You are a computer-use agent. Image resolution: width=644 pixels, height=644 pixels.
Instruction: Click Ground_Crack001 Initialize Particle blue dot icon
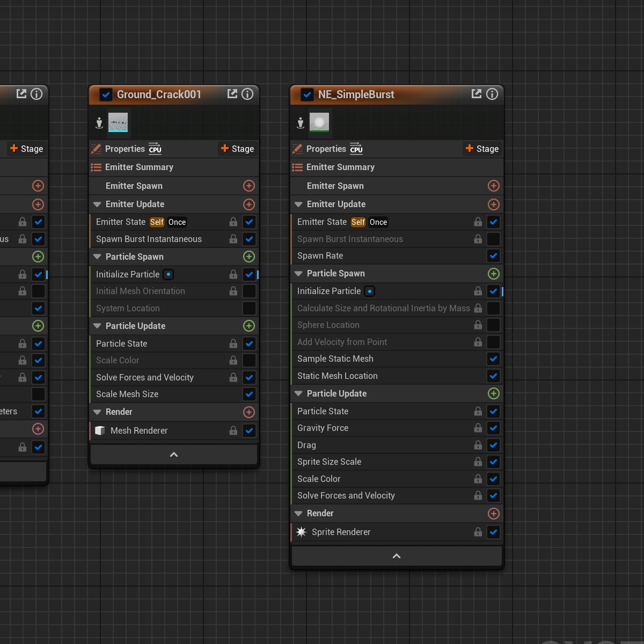click(169, 274)
